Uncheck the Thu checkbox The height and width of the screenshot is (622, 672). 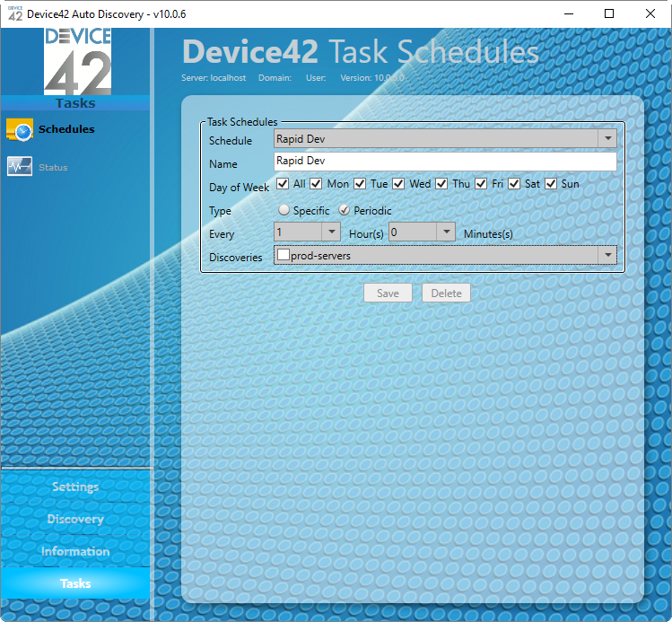[x=441, y=184]
